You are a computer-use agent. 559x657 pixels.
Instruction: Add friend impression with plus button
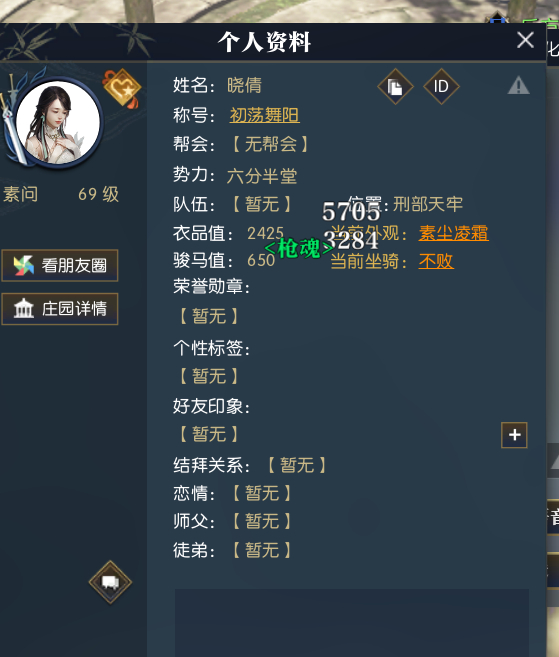pos(514,435)
